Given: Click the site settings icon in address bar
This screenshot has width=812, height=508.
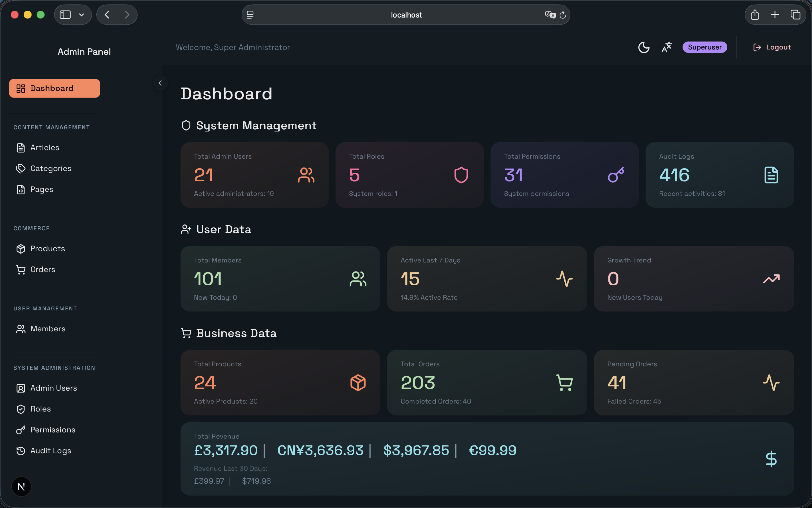Looking at the screenshot, I should coord(250,15).
